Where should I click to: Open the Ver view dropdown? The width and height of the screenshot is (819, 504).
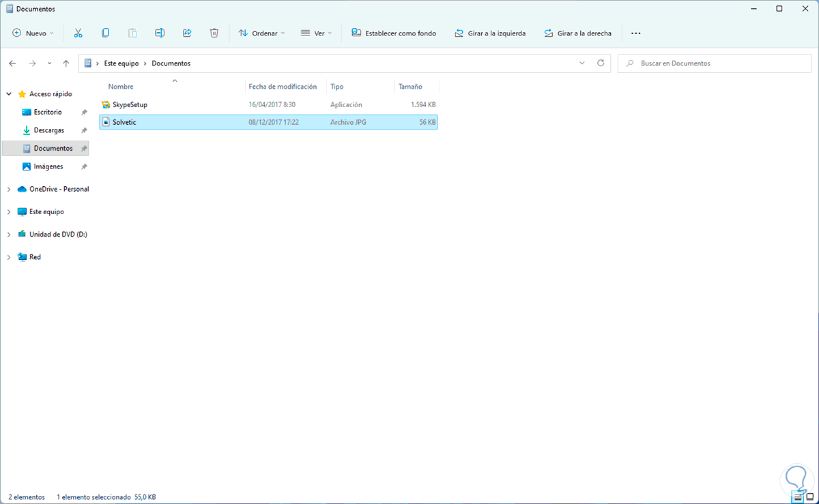click(x=316, y=33)
